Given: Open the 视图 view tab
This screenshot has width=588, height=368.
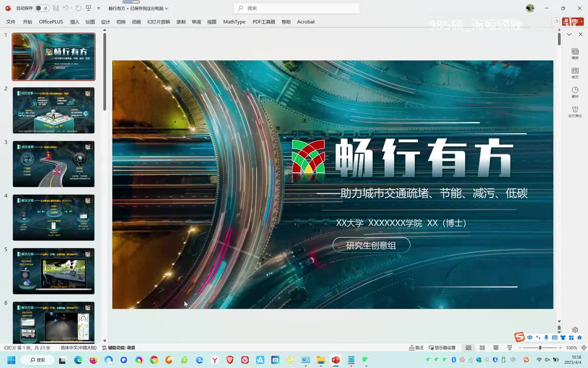Looking at the screenshot, I should click(x=211, y=22).
